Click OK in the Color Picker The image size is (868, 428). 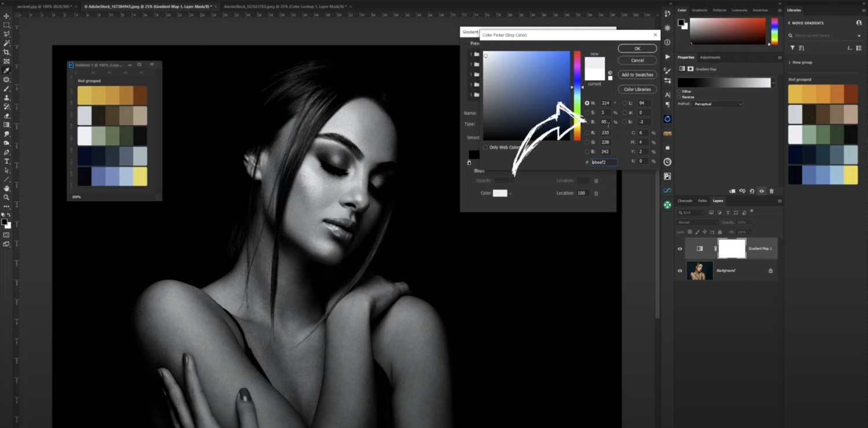[x=637, y=49]
